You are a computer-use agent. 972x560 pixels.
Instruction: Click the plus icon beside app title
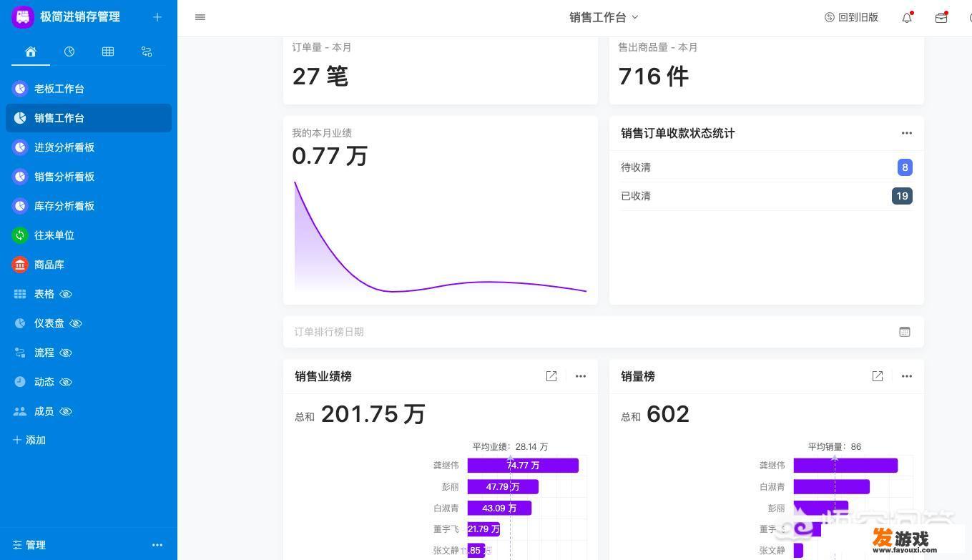[157, 17]
